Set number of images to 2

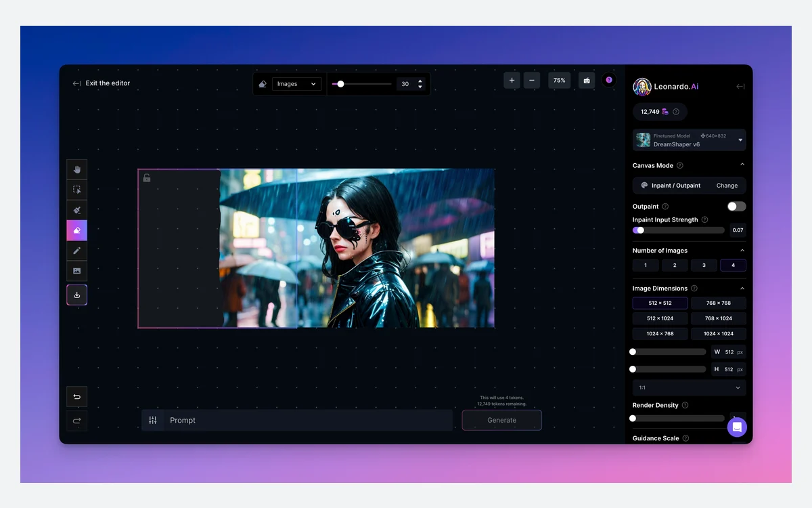click(675, 266)
